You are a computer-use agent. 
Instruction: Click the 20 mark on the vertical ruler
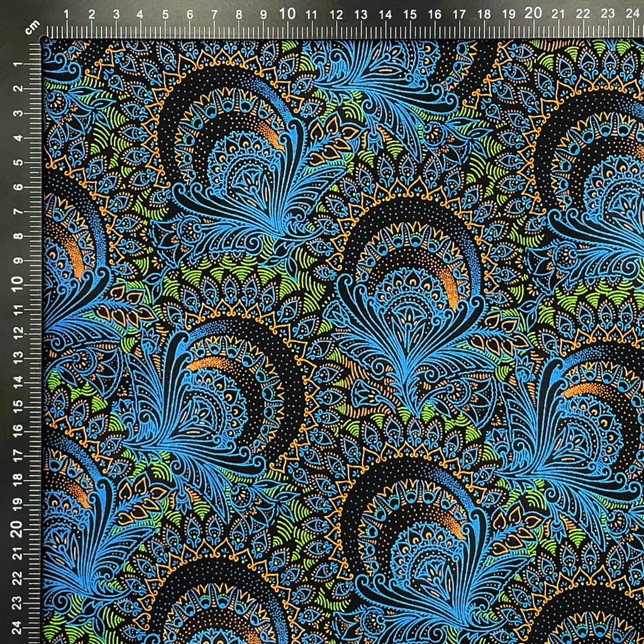17,530
